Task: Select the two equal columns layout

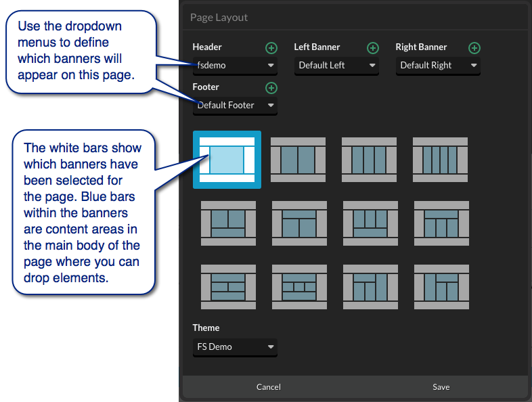Action: tap(298, 160)
